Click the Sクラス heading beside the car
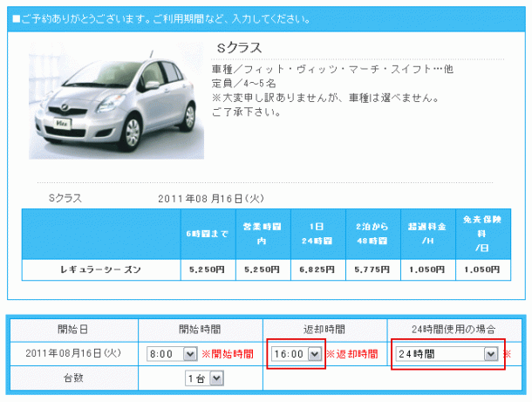The width and height of the screenshot is (532, 402). tap(239, 47)
